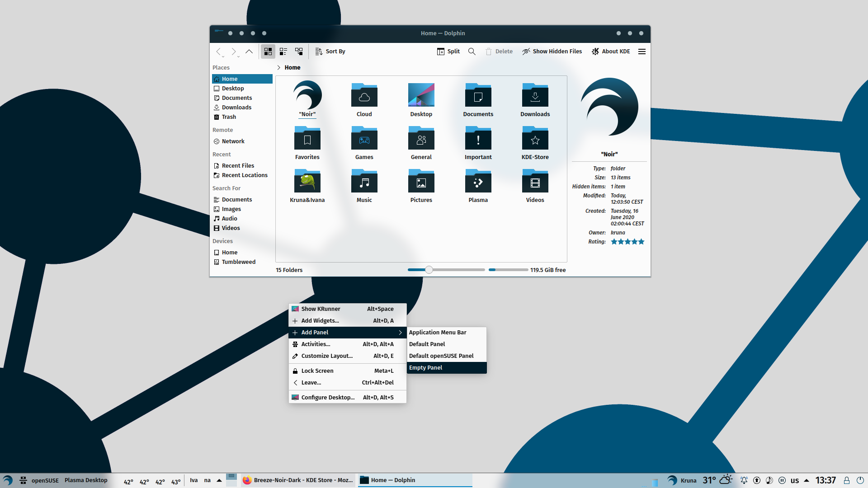
Task: Select Default Panel in the submenu
Action: pos(447,344)
